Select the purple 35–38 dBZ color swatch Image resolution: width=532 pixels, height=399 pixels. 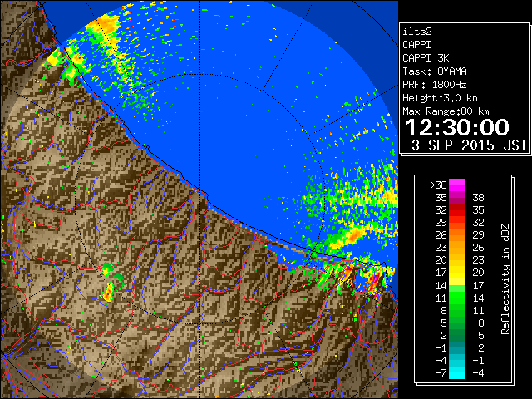pos(457,198)
